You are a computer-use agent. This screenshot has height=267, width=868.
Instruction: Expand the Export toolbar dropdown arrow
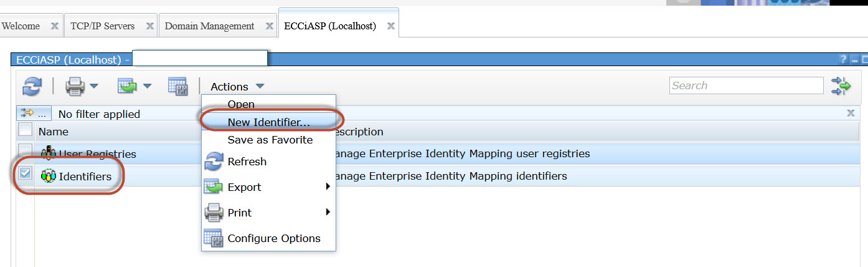(148, 86)
